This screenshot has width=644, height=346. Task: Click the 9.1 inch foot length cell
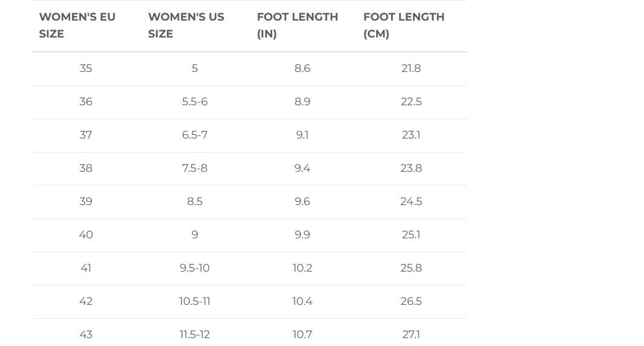(x=302, y=135)
